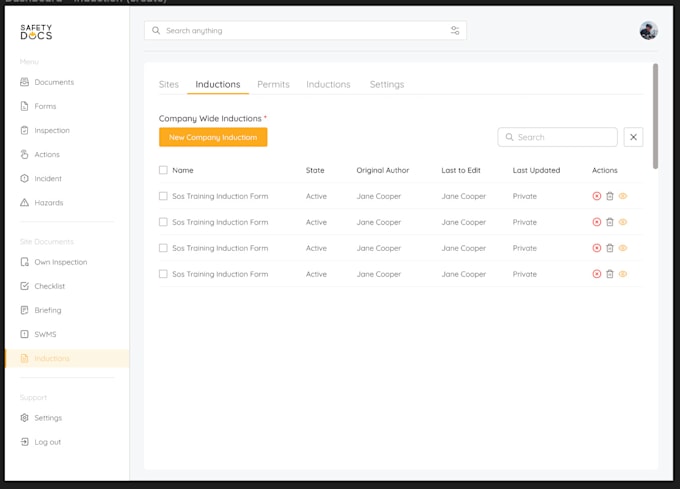Click the Safety Docs logo
Viewport: 680px width, 489px height.
(36, 32)
